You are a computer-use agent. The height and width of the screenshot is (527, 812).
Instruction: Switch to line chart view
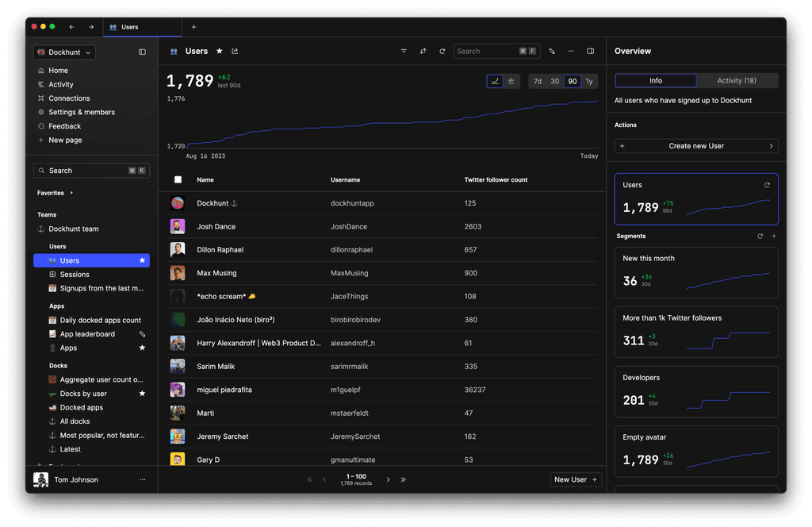[x=495, y=81]
